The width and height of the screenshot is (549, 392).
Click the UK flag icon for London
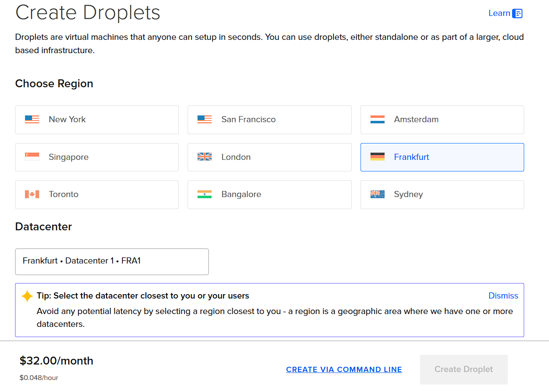[204, 157]
